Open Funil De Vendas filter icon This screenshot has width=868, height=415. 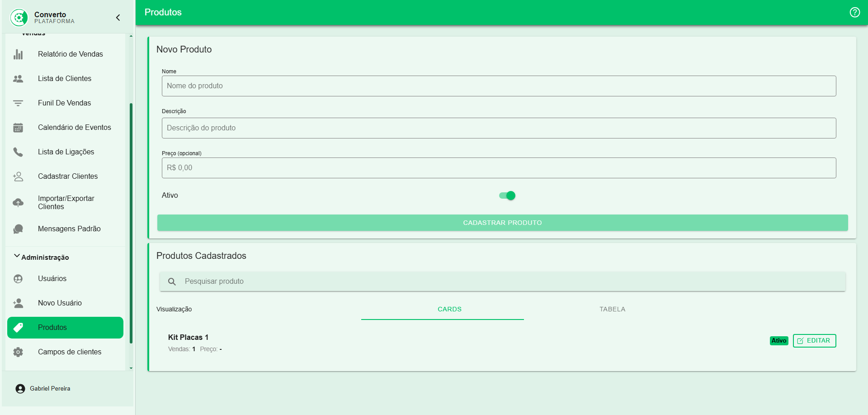(18, 103)
